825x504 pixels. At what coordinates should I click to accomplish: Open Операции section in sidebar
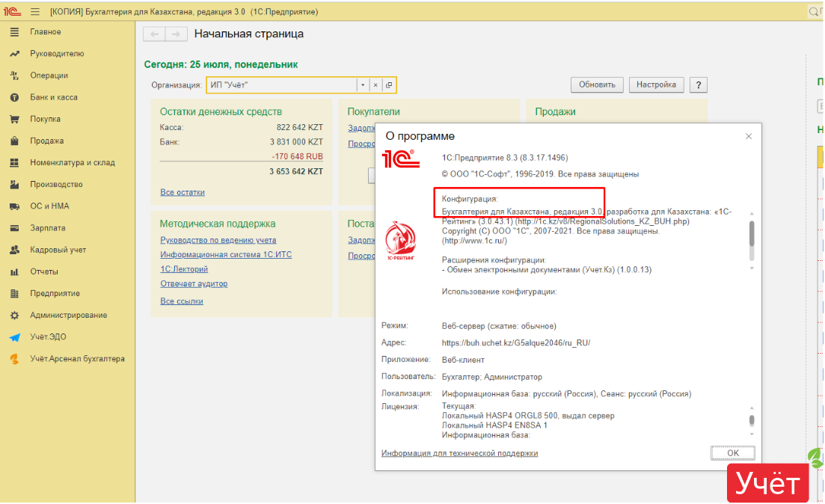[x=49, y=76]
